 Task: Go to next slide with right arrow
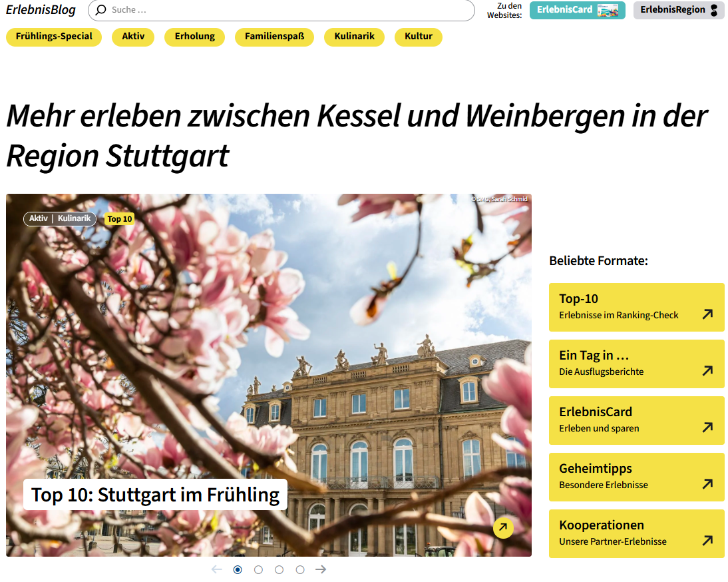pyautogui.click(x=321, y=569)
